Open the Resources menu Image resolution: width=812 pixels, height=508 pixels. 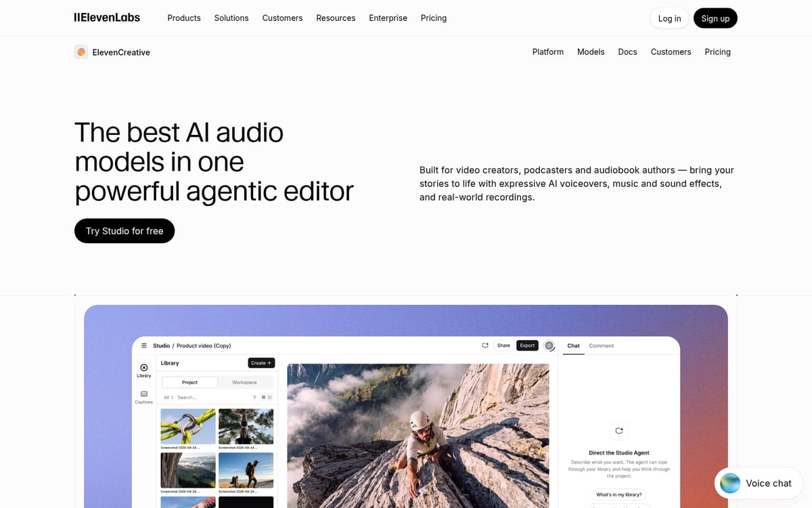click(x=336, y=18)
